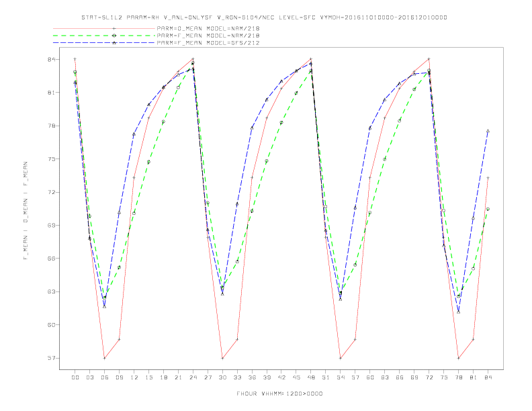The height and width of the screenshot is (411, 532).
Task: Click forecast hour 78 on x-axis
Action: 459,377
